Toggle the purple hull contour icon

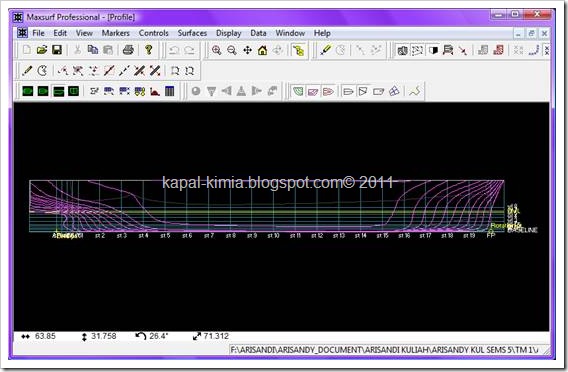coord(313,91)
